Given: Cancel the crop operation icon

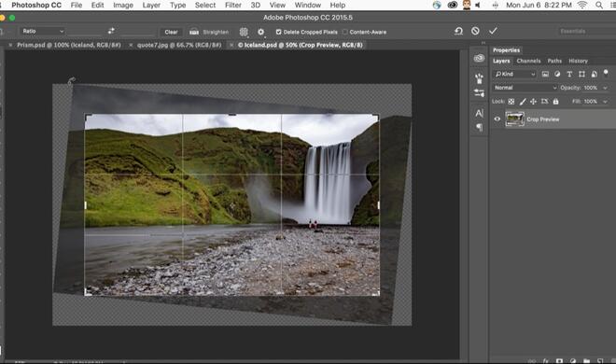Looking at the screenshot, I should pyautogui.click(x=475, y=31).
